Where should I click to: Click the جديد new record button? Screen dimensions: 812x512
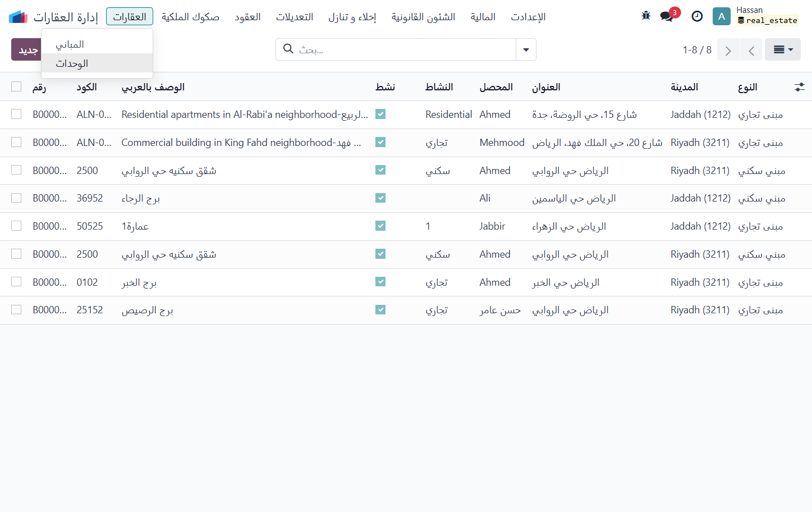click(26, 49)
